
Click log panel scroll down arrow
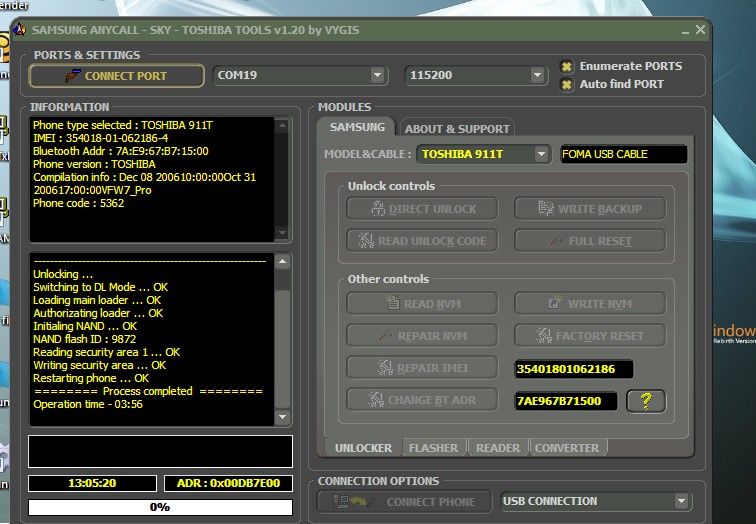tap(283, 417)
